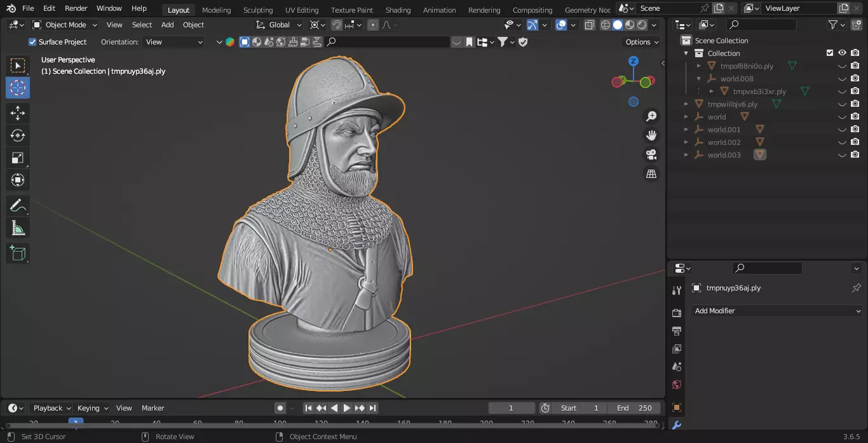Click the blue Z axis gizmo
The height and width of the screenshot is (443, 868).
[634, 61]
